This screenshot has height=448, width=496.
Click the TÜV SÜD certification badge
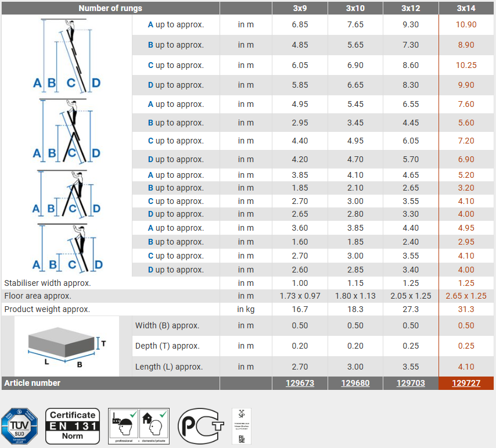[19, 426]
